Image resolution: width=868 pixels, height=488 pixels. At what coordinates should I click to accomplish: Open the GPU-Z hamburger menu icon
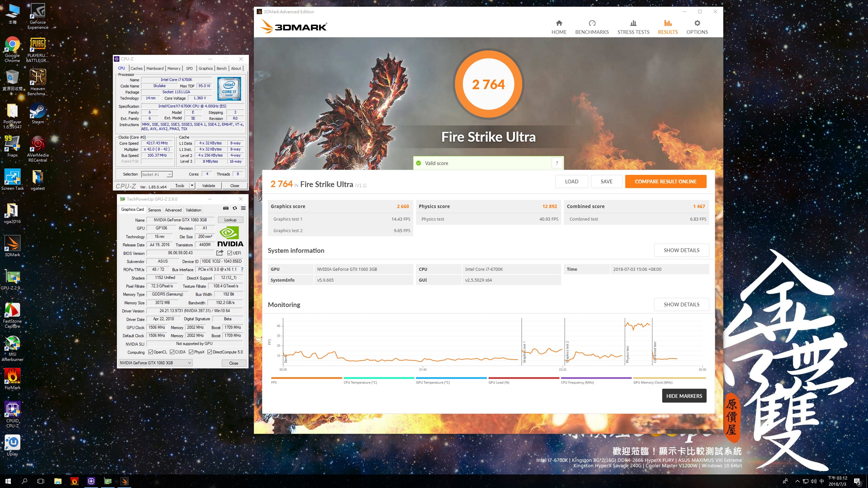(243, 208)
